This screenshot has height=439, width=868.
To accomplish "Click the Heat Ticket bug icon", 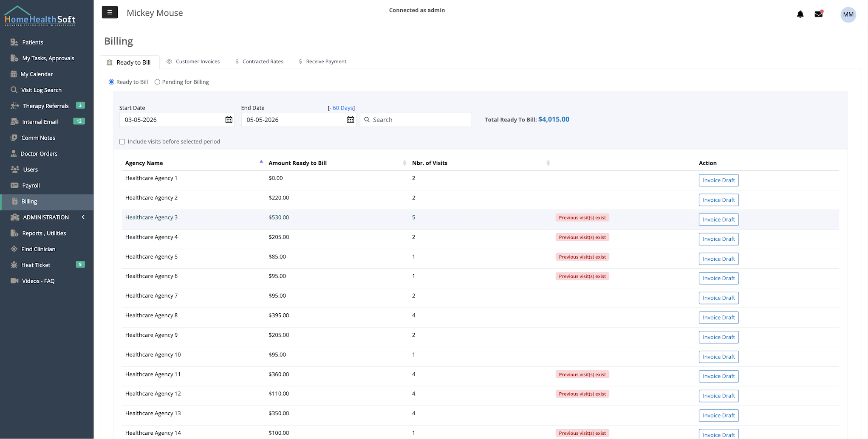I will pos(14,265).
